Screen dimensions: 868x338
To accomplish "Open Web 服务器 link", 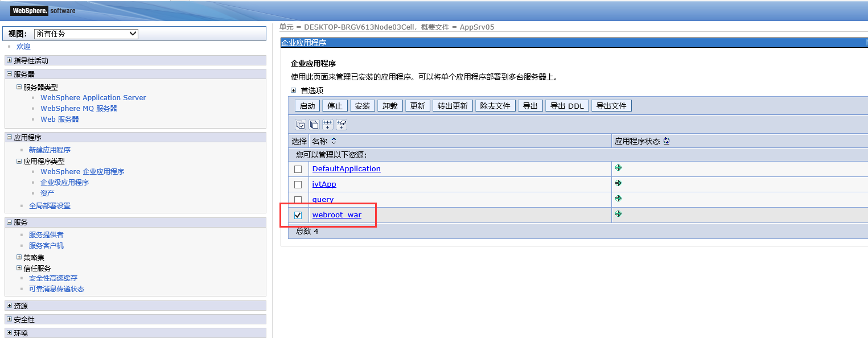I will pos(60,119).
